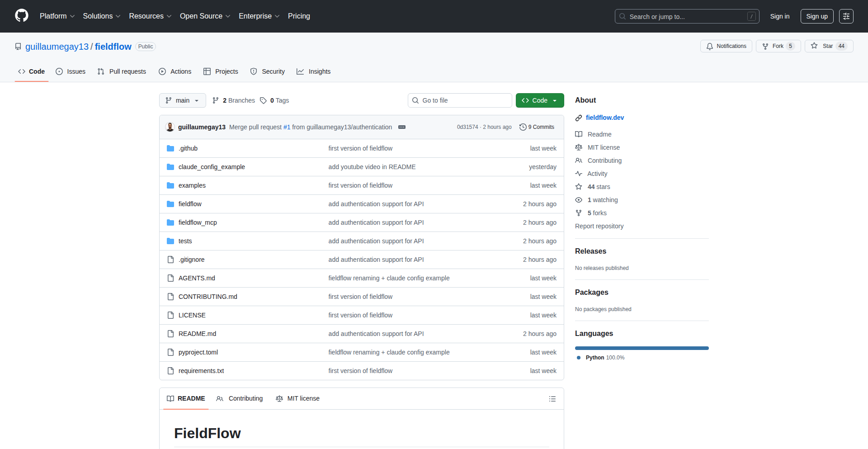Open the pyproject.toml file

(198, 352)
